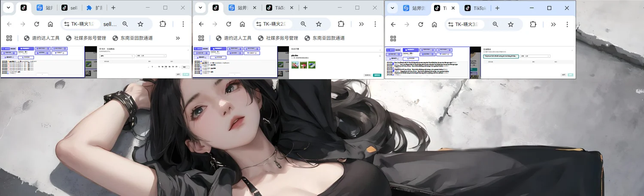This screenshot has height=196, width=644.
Task: Add a new tab in the TK-晓火1 window
Action: (x=113, y=8)
